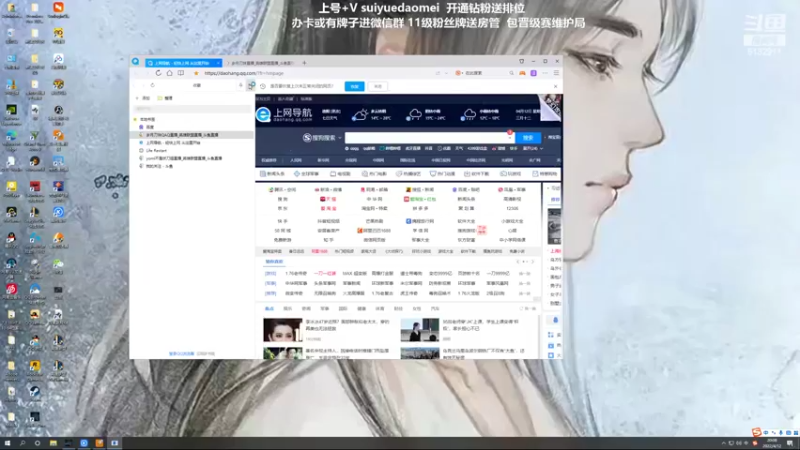Click the browser address bar URL
The height and width of the screenshot is (450, 800).
pos(244,73)
